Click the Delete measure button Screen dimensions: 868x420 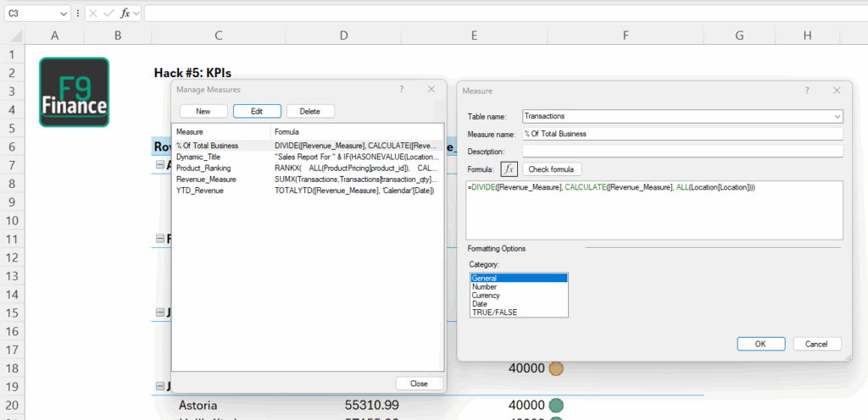pos(310,111)
